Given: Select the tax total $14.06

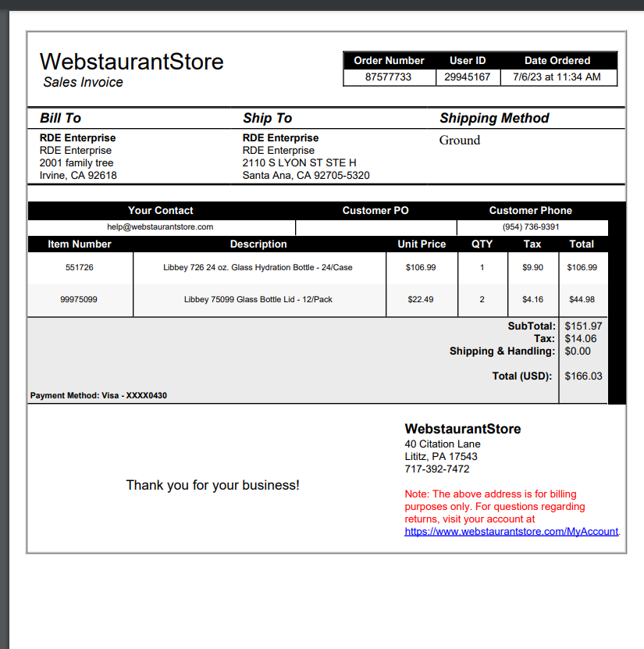Looking at the screenshot, I should (x=581, y=339).
